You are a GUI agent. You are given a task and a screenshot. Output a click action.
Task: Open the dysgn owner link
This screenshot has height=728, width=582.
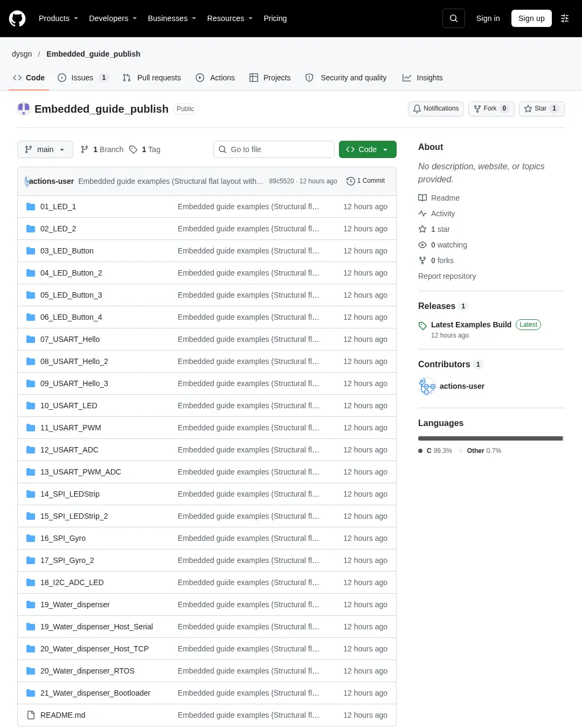(x=22, y=54)
